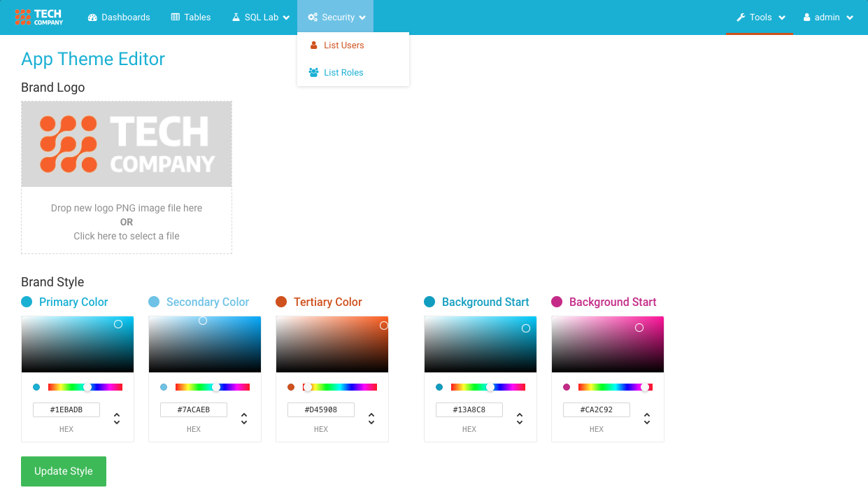Select the Primary Color hue slider
Screen dimensions: 868x504
tap(87, 386)
